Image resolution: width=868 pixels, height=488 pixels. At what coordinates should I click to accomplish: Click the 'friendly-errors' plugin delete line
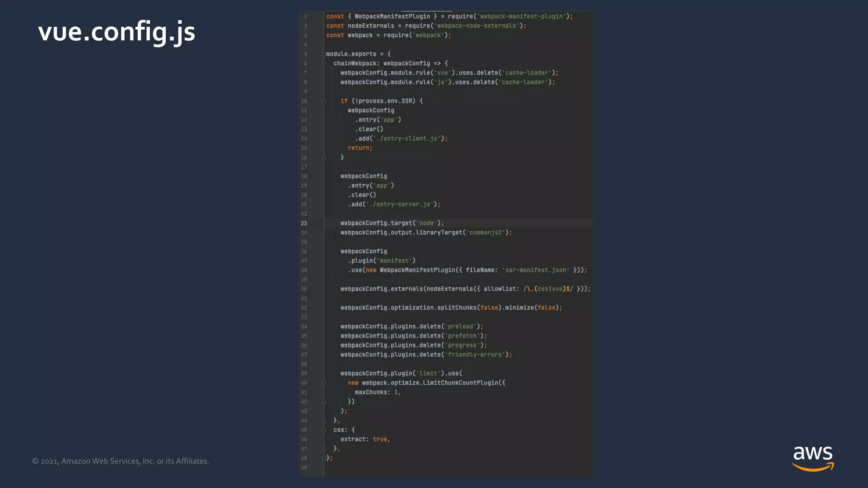(x=426, y=355)
